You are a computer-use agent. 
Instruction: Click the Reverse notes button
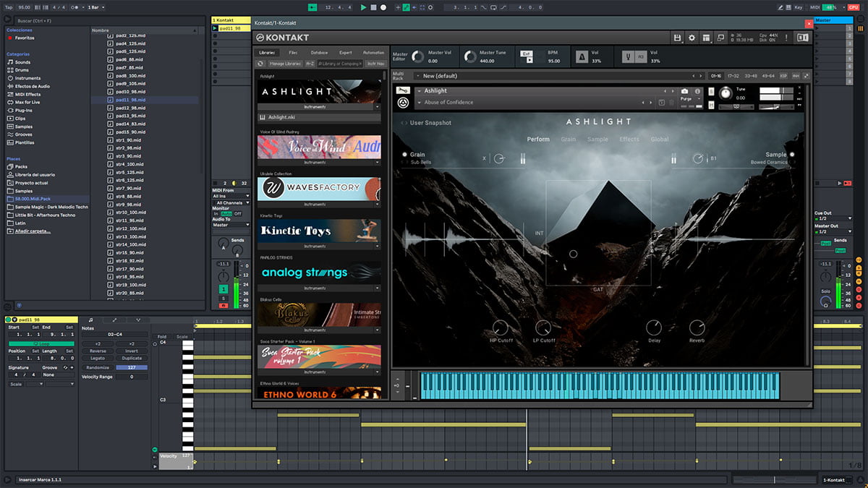point(98,351)
